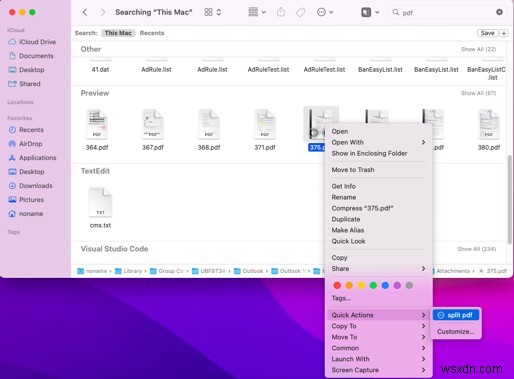Choose Tags… in the context menu
The image size is (514, 379).
(x=378, y=298)
